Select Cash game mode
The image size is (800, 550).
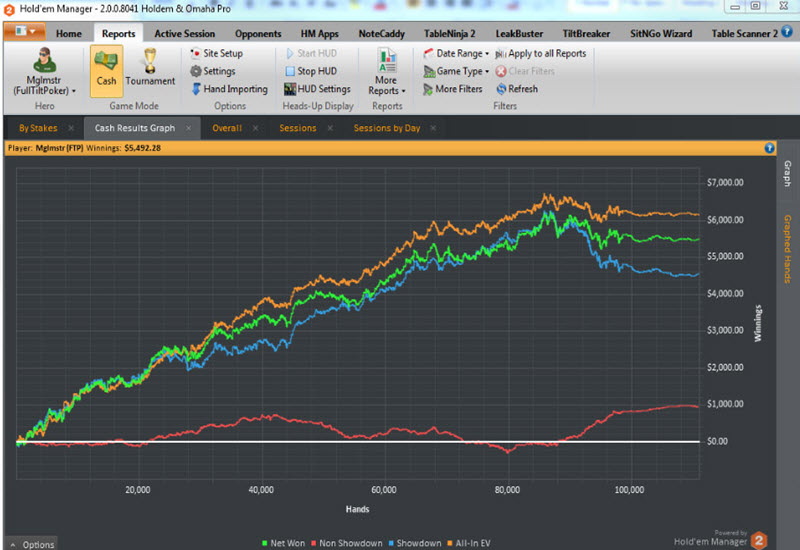[107, 71]
